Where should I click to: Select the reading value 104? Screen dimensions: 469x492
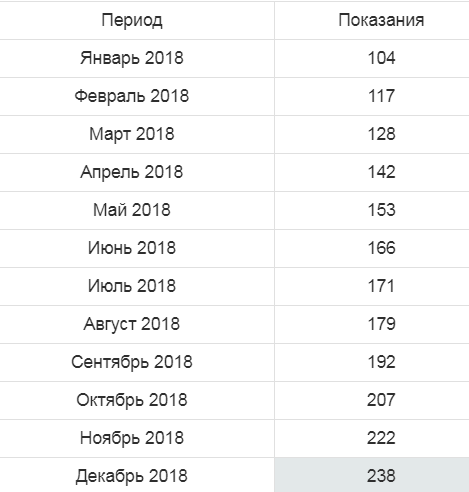click(x=381, y=58)
